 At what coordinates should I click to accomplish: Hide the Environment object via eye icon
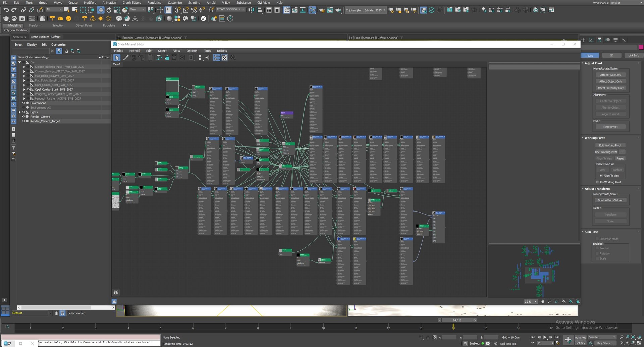click(x=23, y=103)
